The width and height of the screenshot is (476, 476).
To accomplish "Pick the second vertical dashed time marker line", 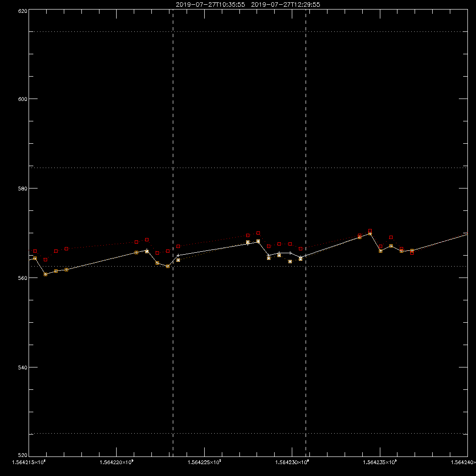I will (x=306, y=233).
